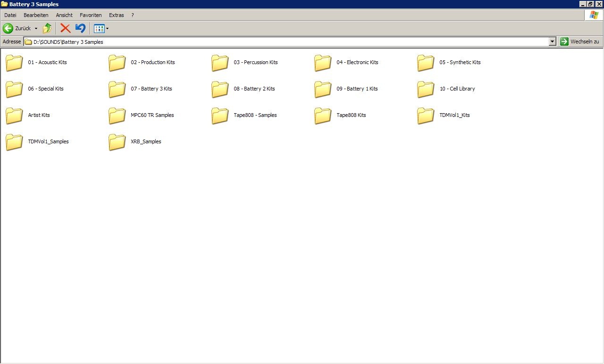
Task: Click the '01 - Acoustic Kits' label
Action: pos(47,62)
